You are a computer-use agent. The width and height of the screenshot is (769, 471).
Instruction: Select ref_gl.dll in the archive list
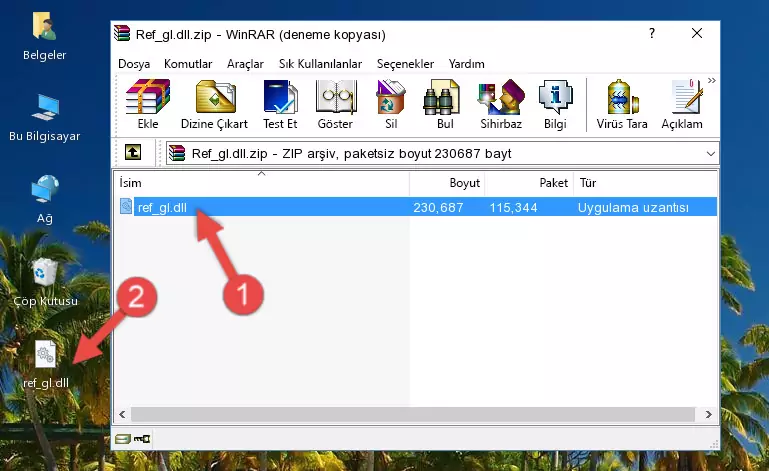(x=162, y=208)
